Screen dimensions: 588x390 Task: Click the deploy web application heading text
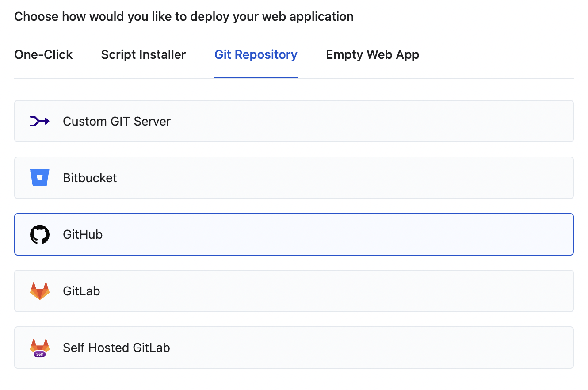point(184,17)
